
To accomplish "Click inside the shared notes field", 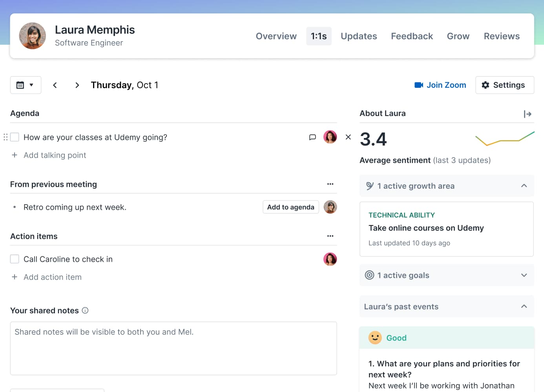I will [x=173, y=348].
